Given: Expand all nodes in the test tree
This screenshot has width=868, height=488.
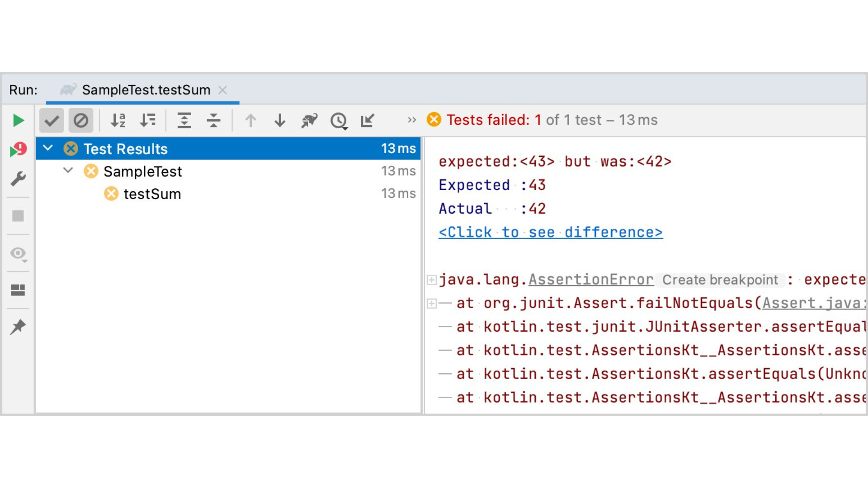Looking at the screenshot, I should pos(184,121).
